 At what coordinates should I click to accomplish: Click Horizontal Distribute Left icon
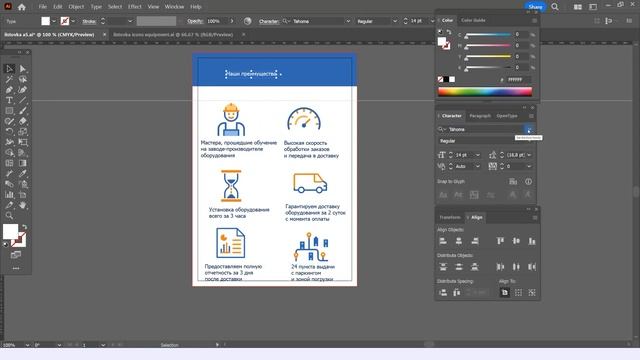[500, 267]
